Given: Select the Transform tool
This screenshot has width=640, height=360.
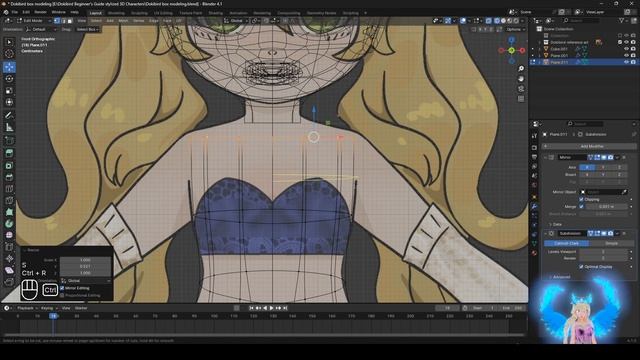Looking at the screenshot, I should pyautogui.click(x=9, y=102).
